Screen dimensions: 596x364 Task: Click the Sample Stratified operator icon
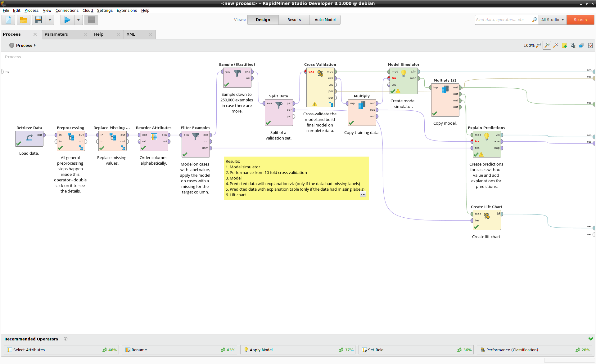[237, 77]
